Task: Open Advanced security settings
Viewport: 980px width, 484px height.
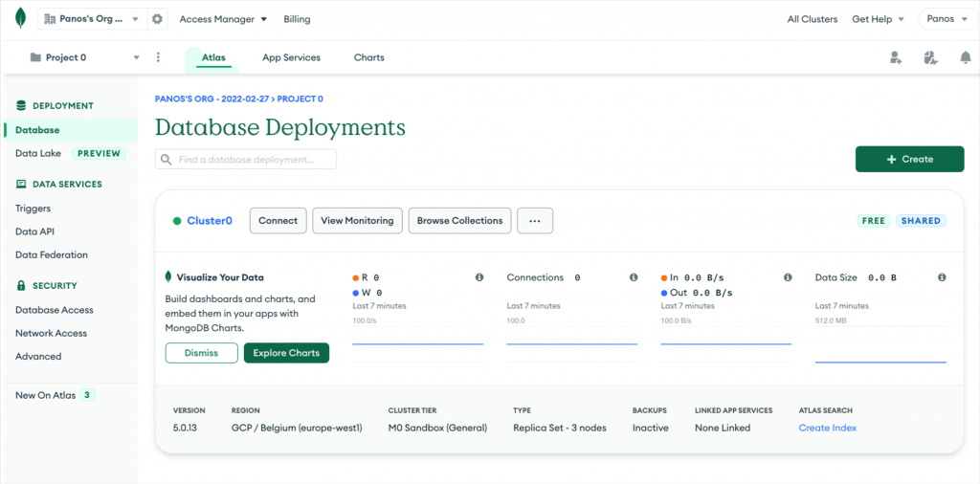Action: click(38, 357)
